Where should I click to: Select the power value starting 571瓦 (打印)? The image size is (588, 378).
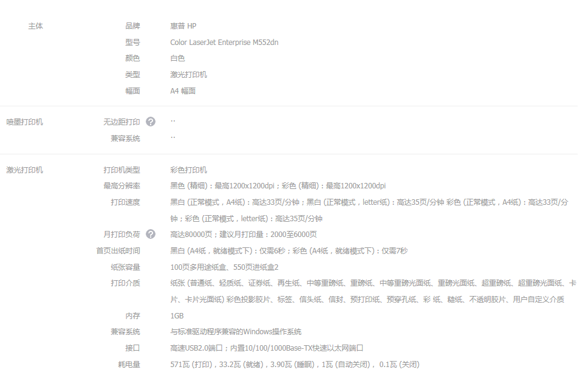click(x=295, y=365)
